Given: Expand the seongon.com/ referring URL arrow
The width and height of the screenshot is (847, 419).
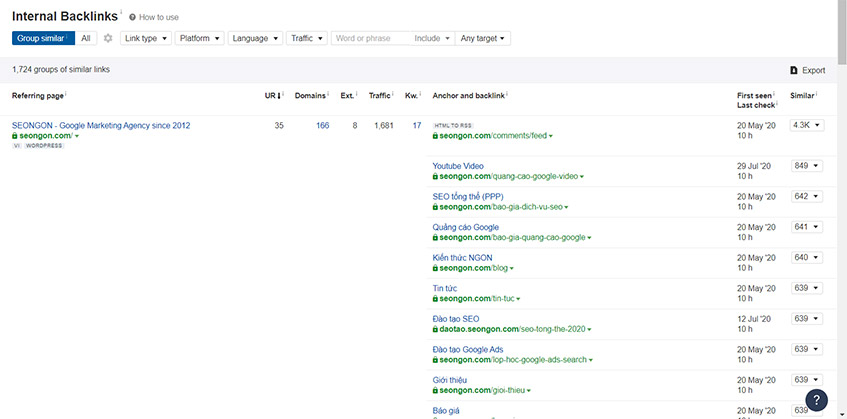Looking at the screenshot, I should 77,136.
